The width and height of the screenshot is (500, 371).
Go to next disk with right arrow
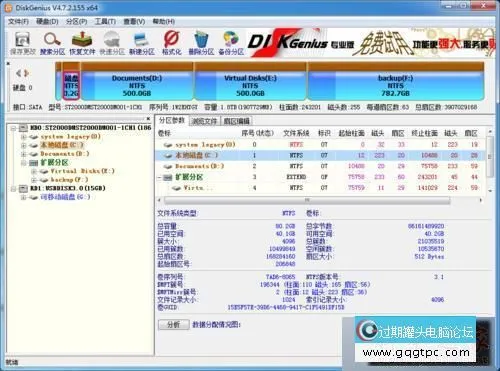[x=26, y=73]
